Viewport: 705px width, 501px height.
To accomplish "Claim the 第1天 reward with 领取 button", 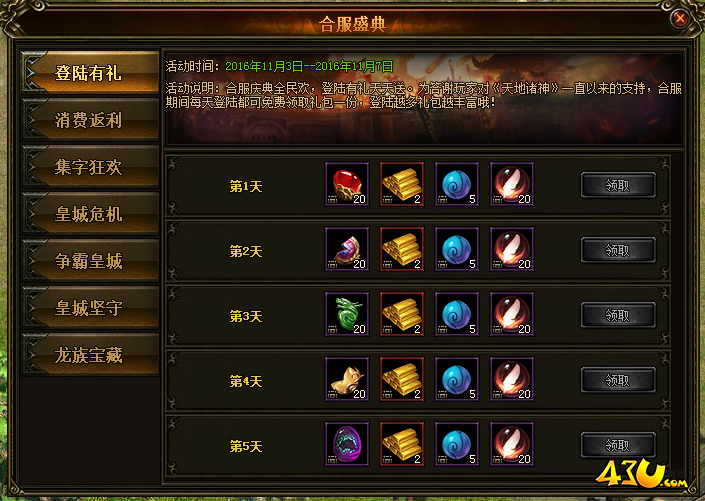I will pyautogui.click(x=618, y=185).
